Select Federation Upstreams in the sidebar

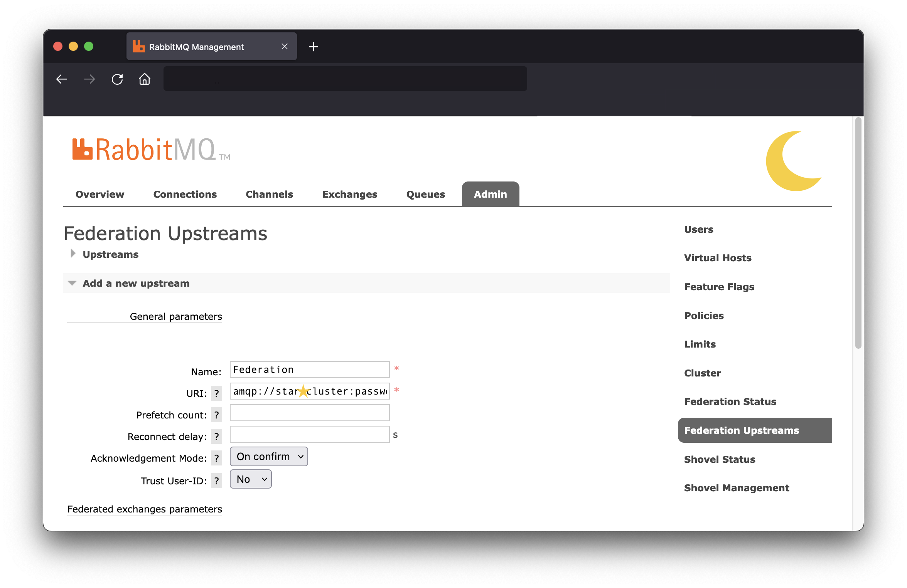755,430
